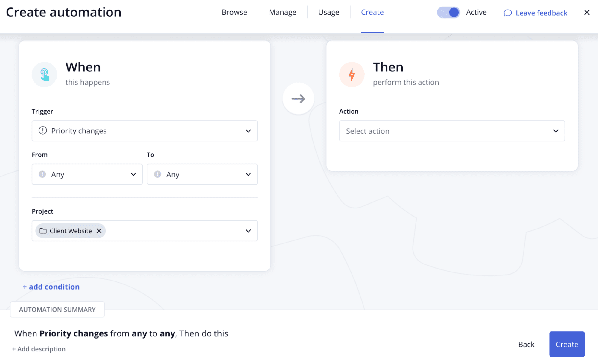Click the info icon next to Priority changes
The width and height of the screenshot is (598, 364).
click(42, 131)
